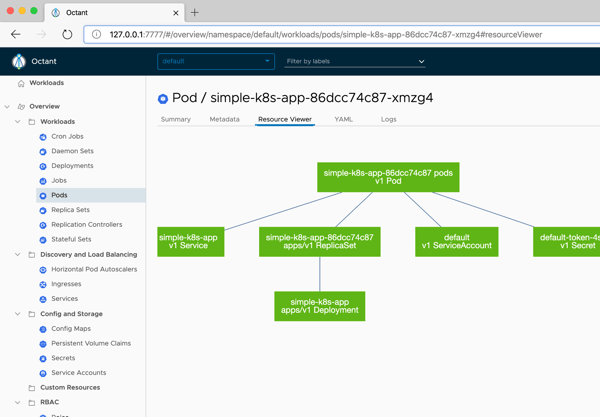Click the Config Maps sidebar icon
This screenshot has height=417, width=600.
43,329
